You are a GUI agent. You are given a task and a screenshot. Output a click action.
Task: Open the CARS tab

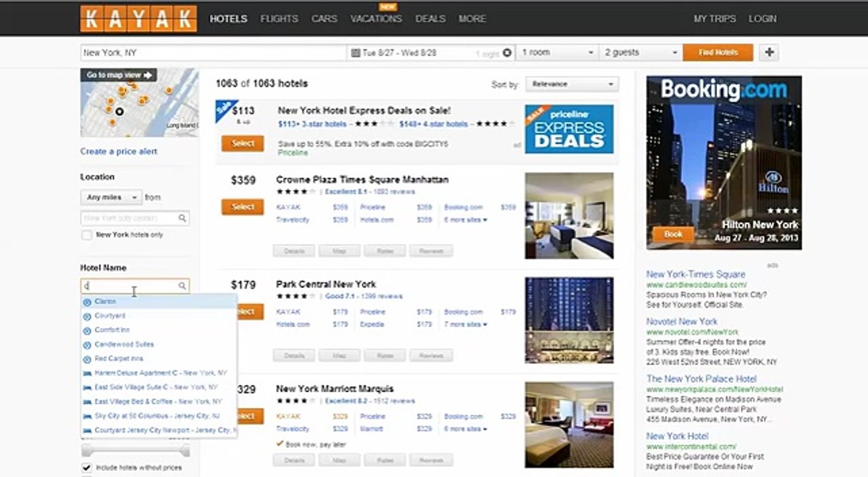coord(324,19)
